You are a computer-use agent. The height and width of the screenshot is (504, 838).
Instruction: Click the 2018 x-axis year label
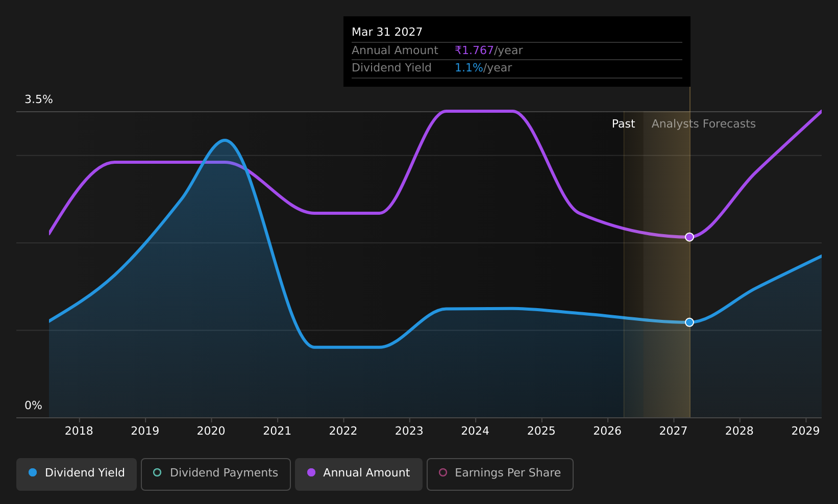point(79,431)
